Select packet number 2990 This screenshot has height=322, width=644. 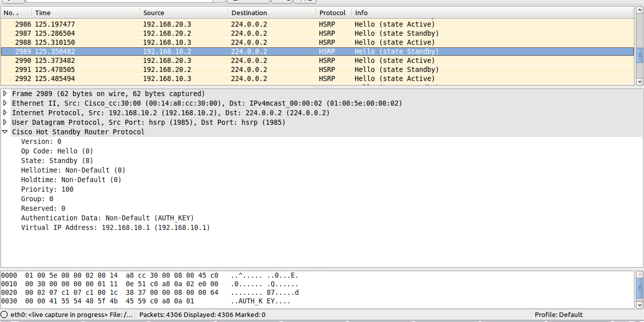click(317, 60)
